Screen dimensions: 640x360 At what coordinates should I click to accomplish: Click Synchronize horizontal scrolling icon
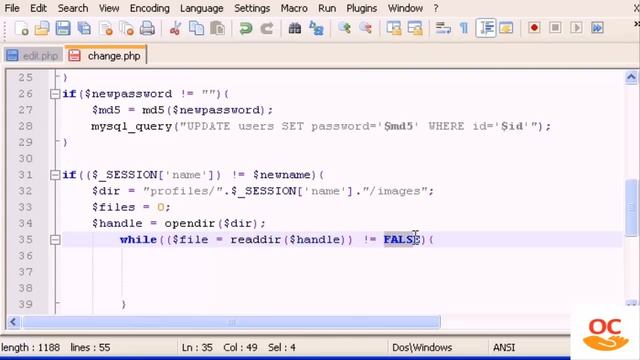click(415, 28)
